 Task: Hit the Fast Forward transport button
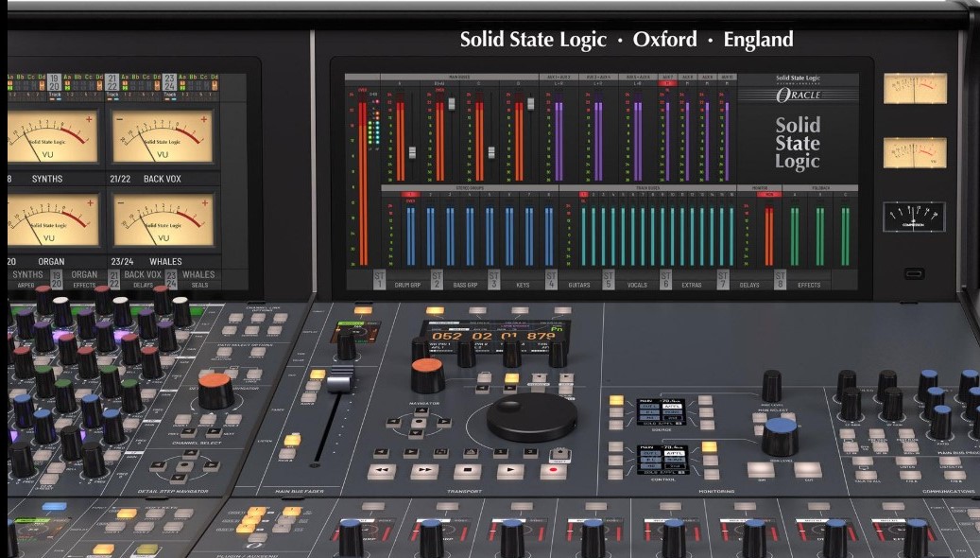[424, 470]
